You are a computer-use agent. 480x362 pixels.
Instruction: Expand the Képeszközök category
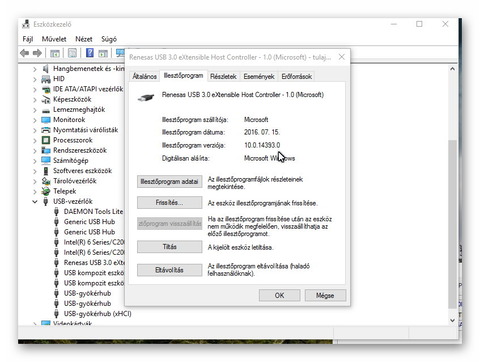click(35, 100)
